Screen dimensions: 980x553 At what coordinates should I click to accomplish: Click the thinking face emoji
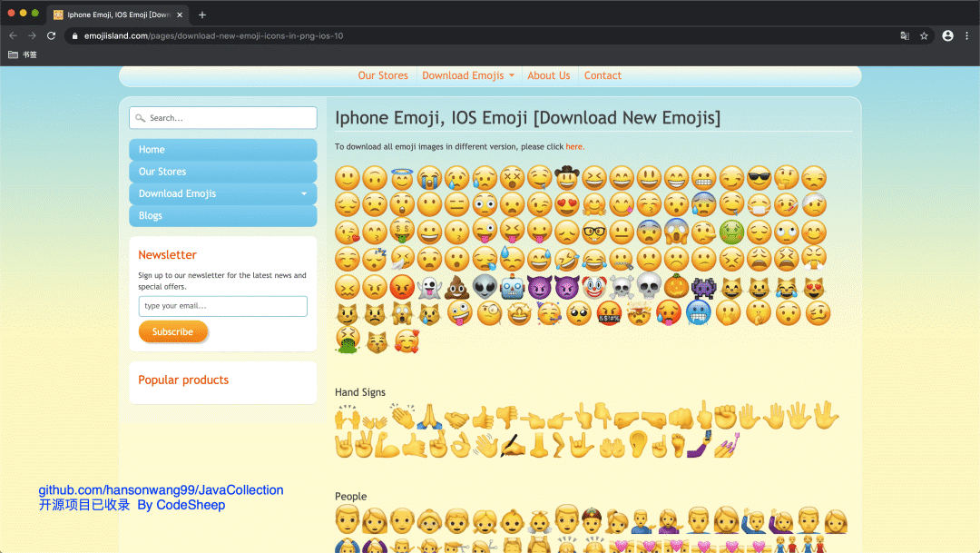[x=786, y=178]
